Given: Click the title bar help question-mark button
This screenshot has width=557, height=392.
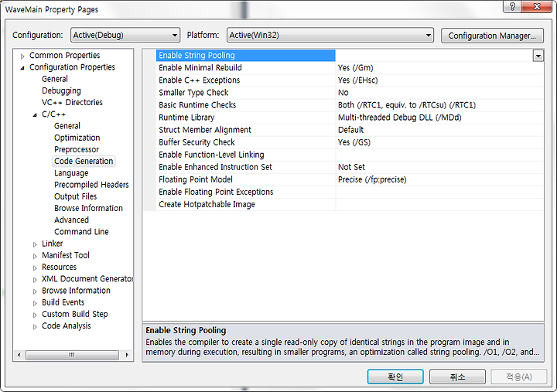Looking at the screenshot, I should 512,6.
